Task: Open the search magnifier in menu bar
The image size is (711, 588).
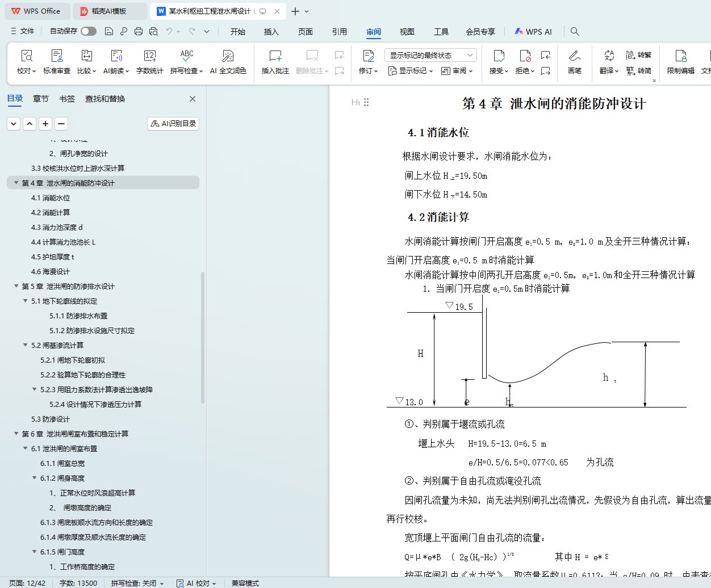Action: [575, 32]
